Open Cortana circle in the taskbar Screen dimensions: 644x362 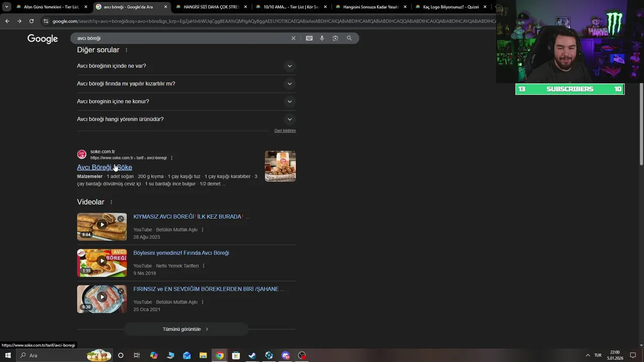click(x=121, y=355)
